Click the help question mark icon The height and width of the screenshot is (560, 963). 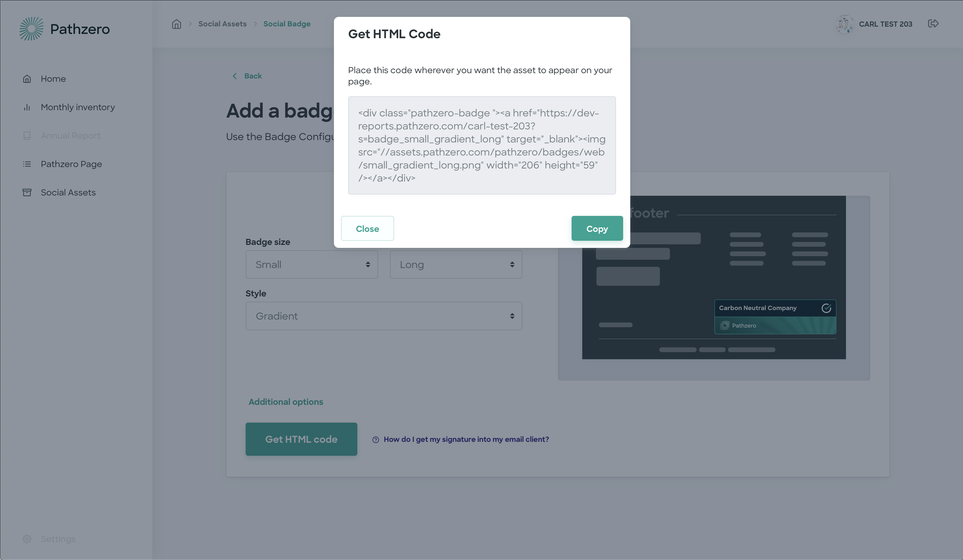tap(376, 440)
